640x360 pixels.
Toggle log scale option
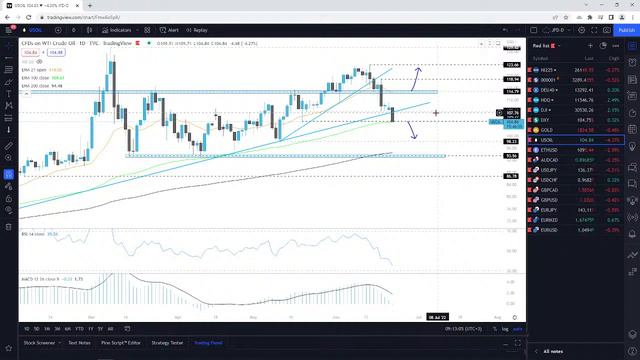point(505,329)
